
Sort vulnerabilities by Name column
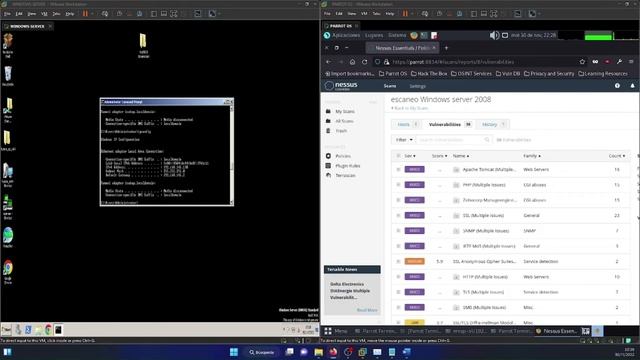[x=460, y=156]
